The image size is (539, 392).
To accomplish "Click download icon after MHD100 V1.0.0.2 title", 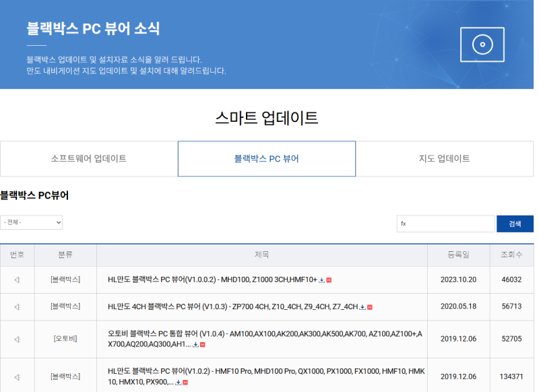I will coord(321,280).
